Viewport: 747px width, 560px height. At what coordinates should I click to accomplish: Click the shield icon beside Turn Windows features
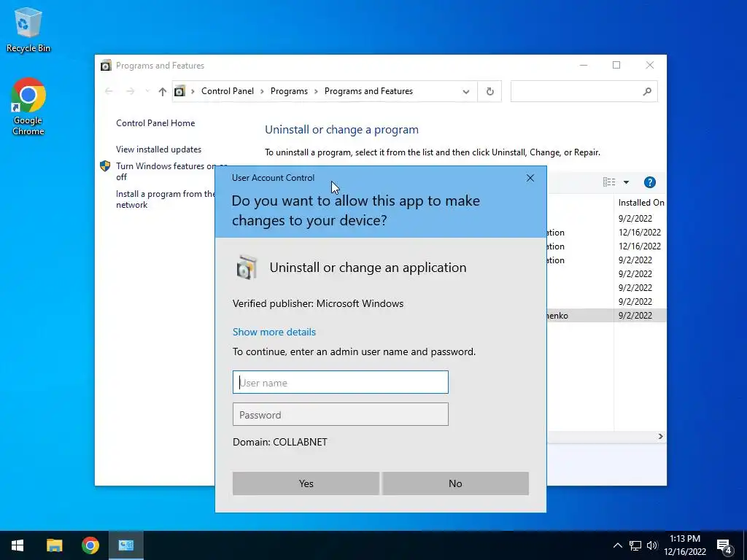pyautogui.click(x=105, y=166)
